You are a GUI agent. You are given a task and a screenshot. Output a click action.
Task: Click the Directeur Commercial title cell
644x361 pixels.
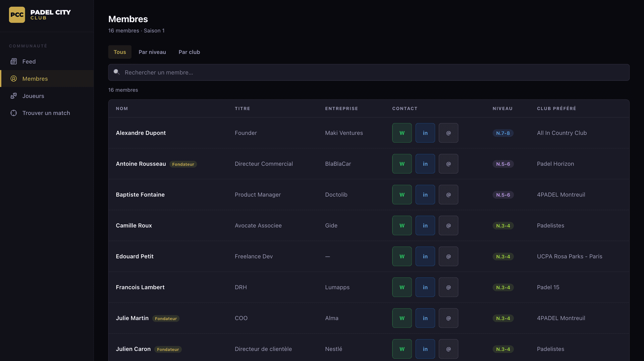coord(264,164)
